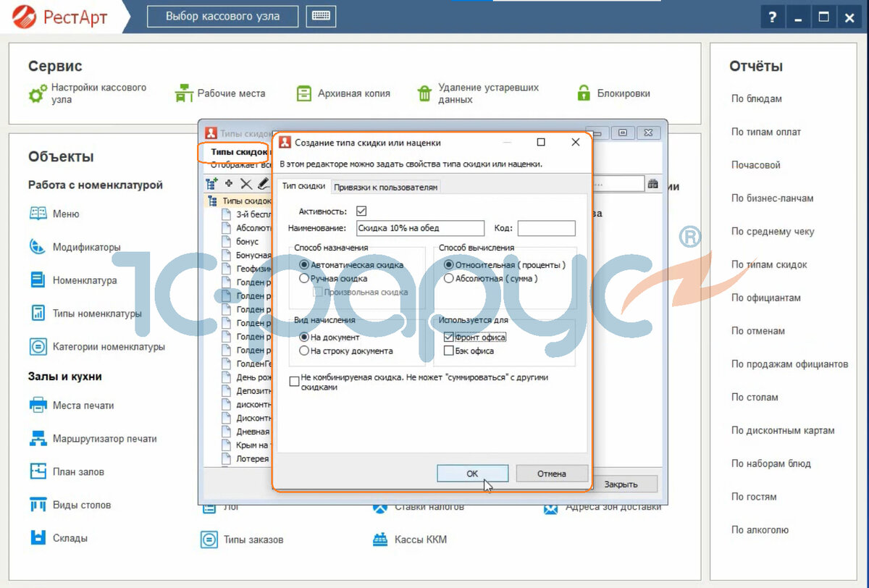Open Маршрутизатор печати icon

[x=38, y=439]
